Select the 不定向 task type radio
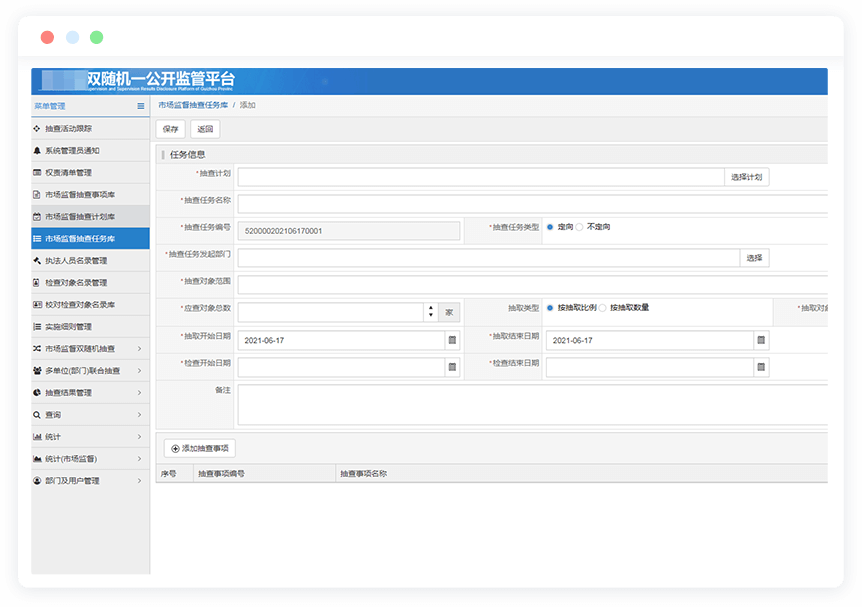Viewport: 862px width, 607px height. click(580, 227)
